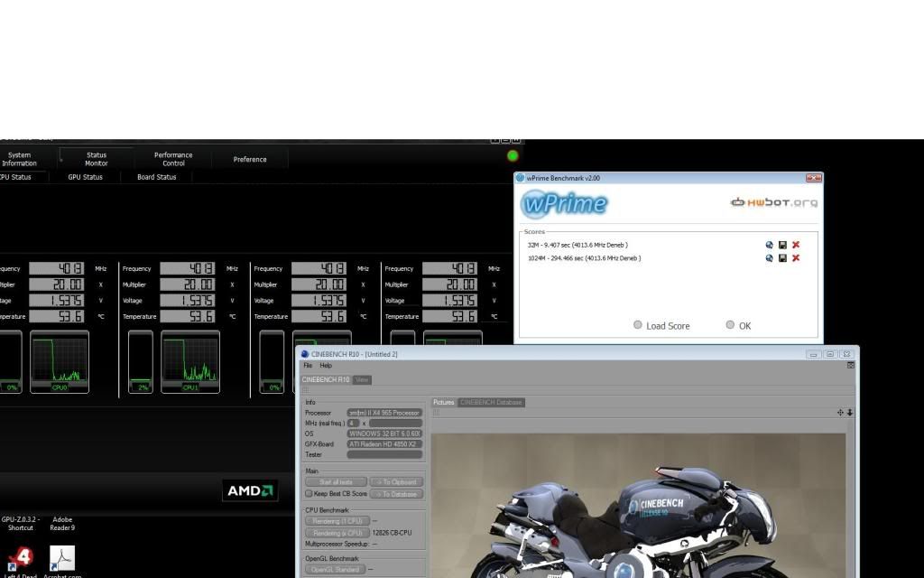Switch to the Status Monitor tab
The image size is (924, 578).
96,159
